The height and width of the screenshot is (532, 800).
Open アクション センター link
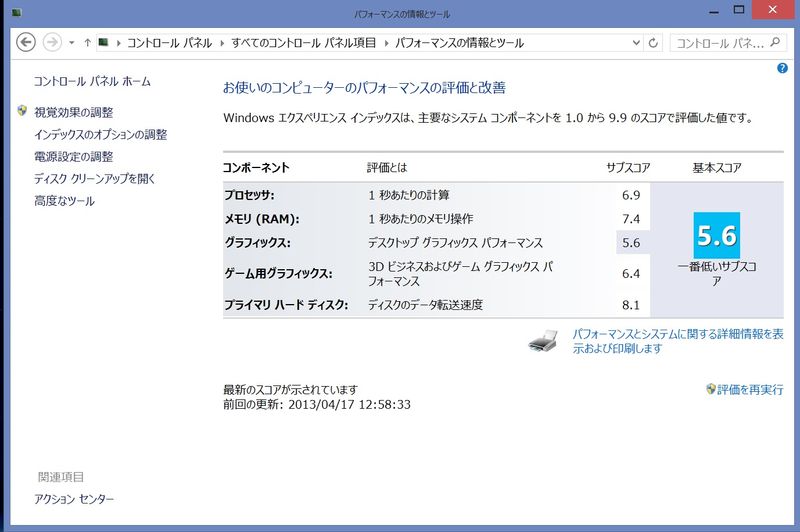click(x=74, y=499)
